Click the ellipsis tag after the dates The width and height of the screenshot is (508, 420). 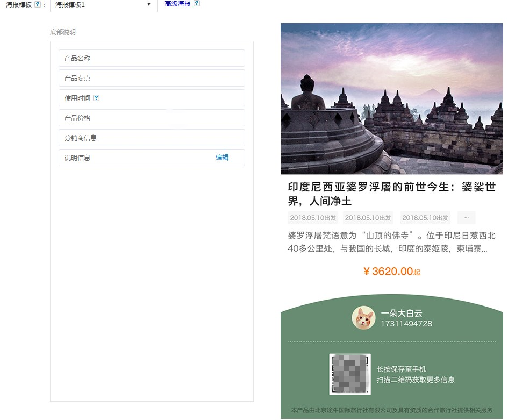[466, 218]
